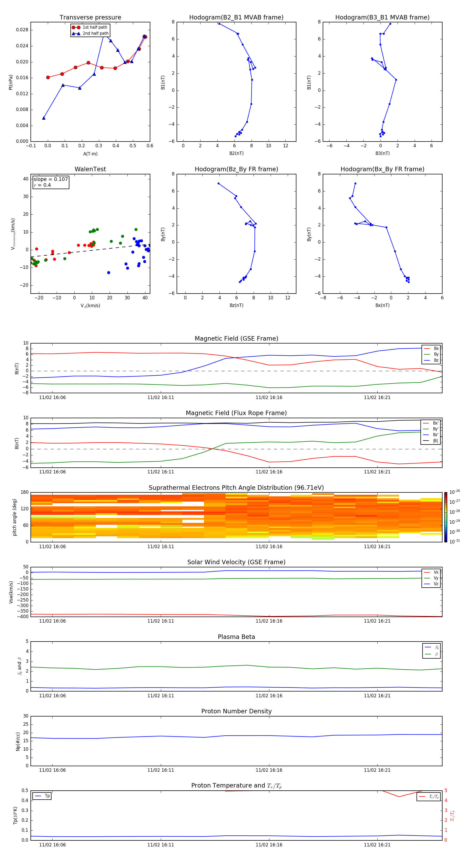
Task: Click the '11/02 16:16' tick under Solar Wind Velocity
Action: (x=269, y=621)
